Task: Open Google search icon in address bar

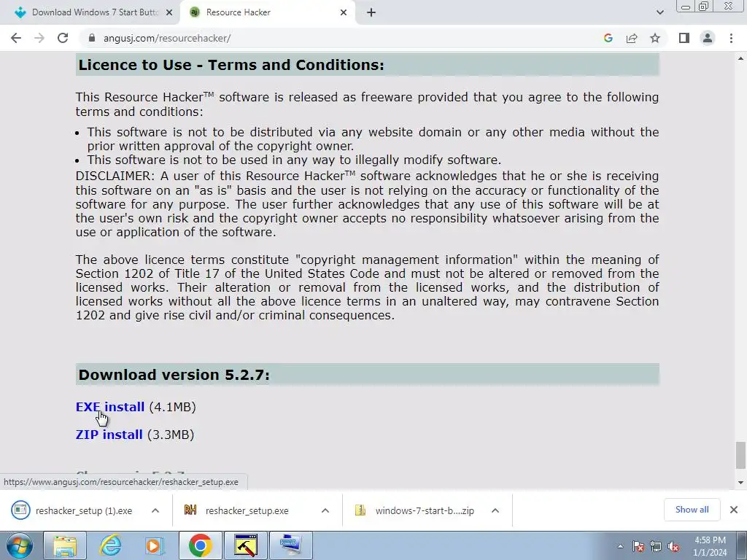Action: coord(608,38)
